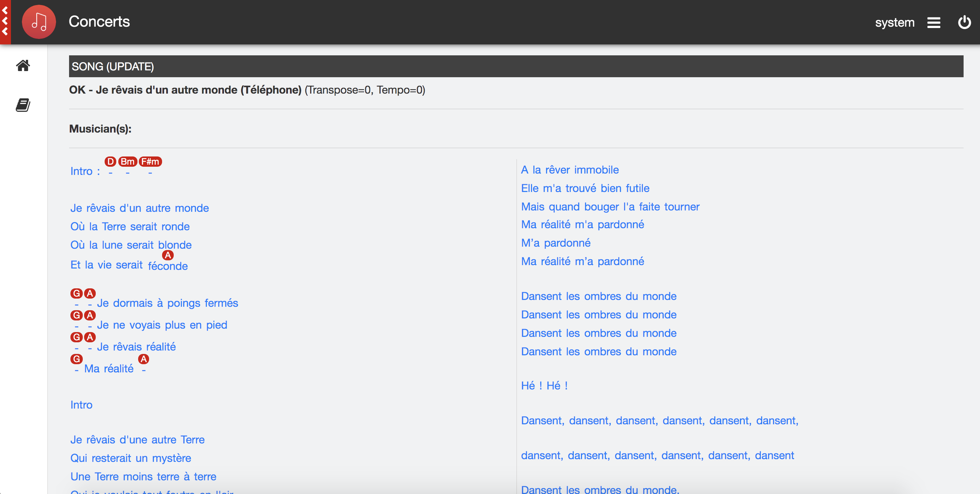Viewport: 980px width, 494px height.
Task: Click lyric 'Où la Terre serait ronde'
Action: coord(130,227)
